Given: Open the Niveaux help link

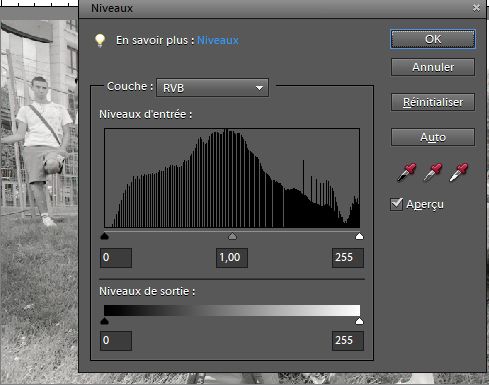Looking at the screenshot, I should 218,40.
